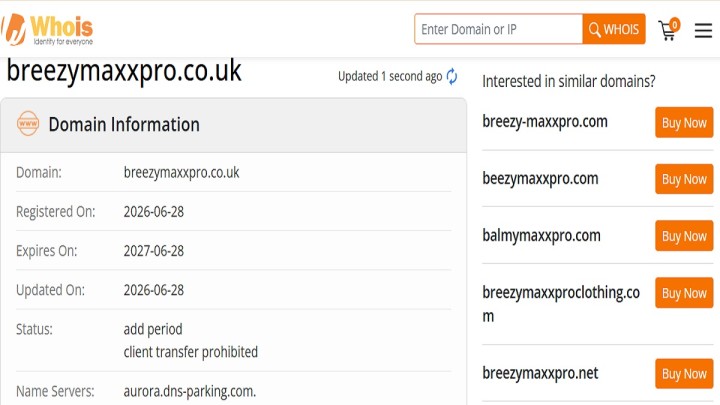The image size is (720, 405).
Task: Click the Interested in similar domains heading
Action: click(568, 81)
